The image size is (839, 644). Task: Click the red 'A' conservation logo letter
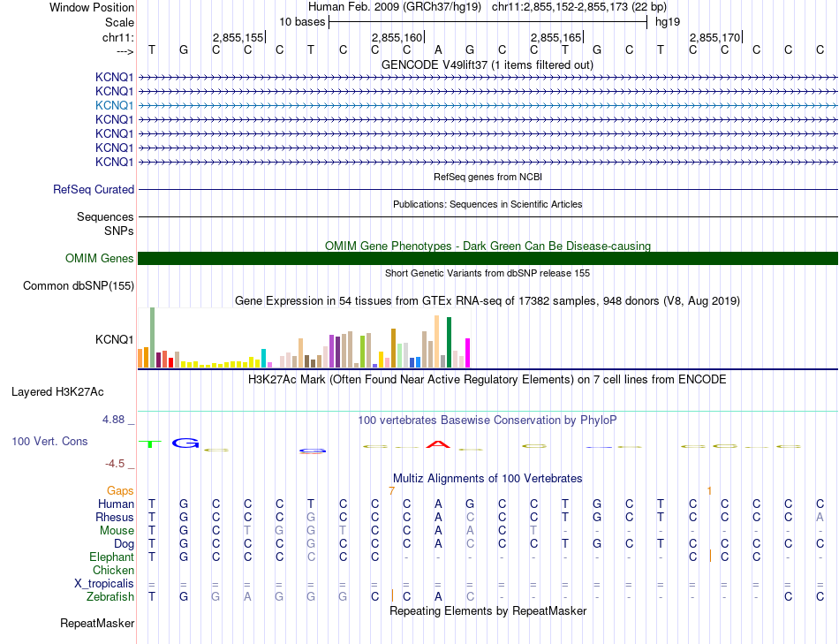437,443
